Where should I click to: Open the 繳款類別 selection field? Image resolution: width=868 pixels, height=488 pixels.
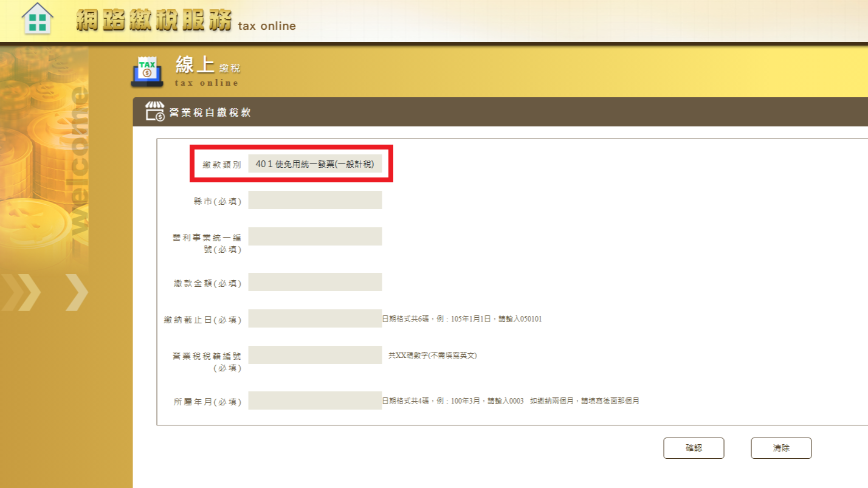[315, 164]
